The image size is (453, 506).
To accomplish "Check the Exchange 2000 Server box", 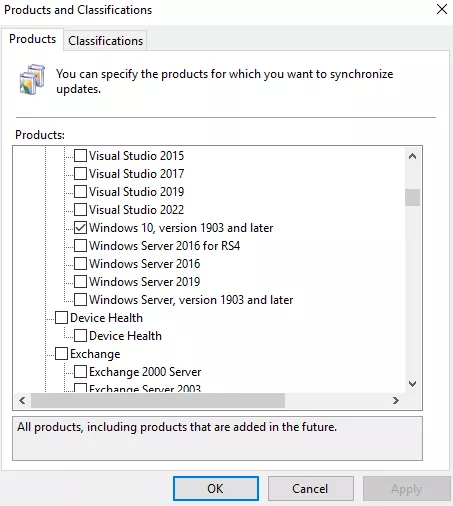I will point(80,372).
